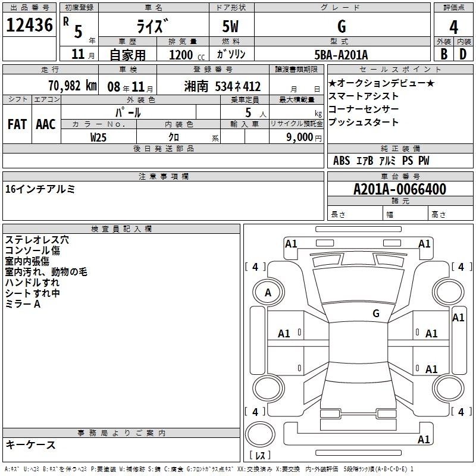This screenshot has height=476, width=476.
Task: Select the color code W25
Action: pos(99,137)
